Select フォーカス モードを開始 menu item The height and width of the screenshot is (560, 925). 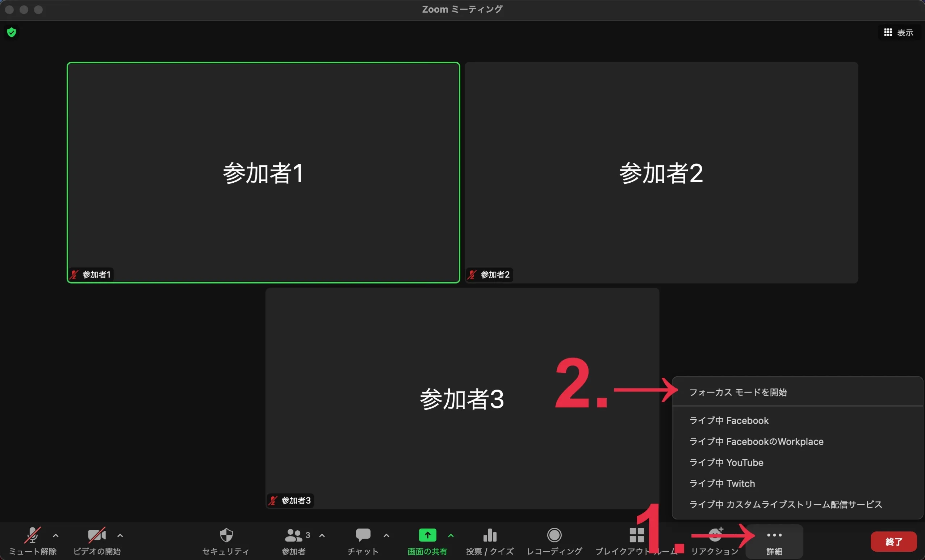click(738, 393)
